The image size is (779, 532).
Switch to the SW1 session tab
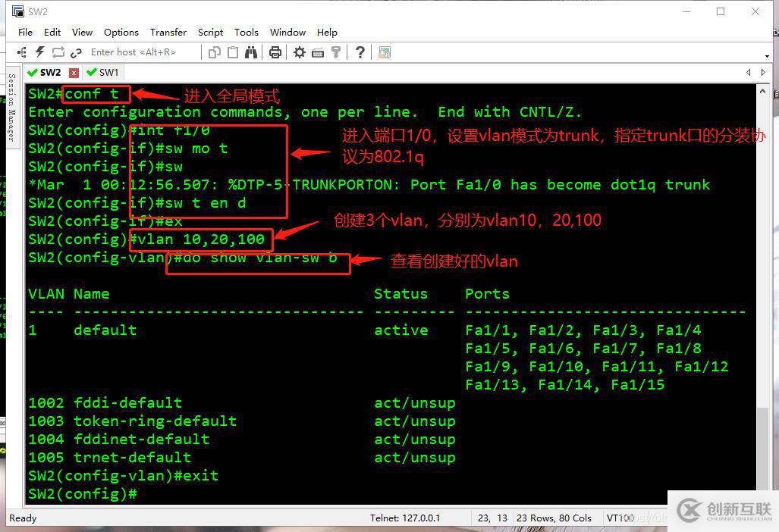point(102,73)
